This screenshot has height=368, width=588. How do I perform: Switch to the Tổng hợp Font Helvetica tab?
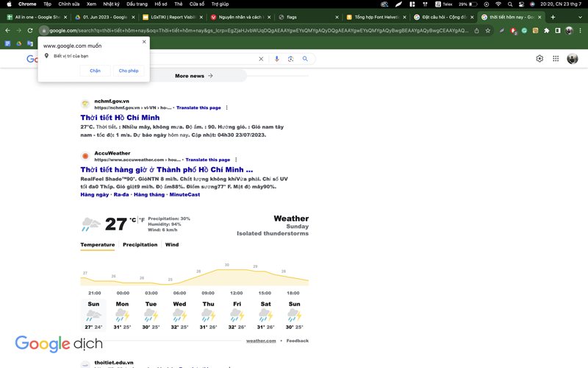[376, 17]
